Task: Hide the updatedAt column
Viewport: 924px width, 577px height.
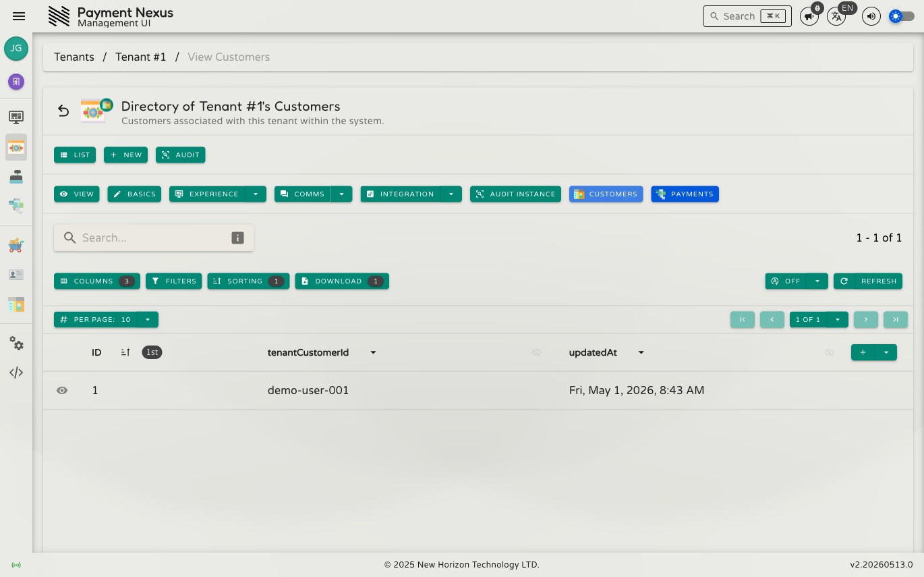Action: [830, 352]
